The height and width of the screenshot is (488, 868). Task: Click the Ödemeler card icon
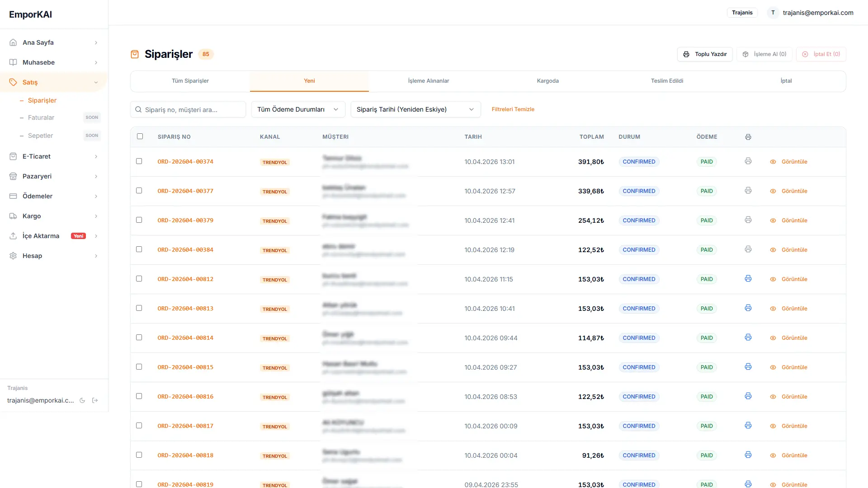click(x=13, y=196)
